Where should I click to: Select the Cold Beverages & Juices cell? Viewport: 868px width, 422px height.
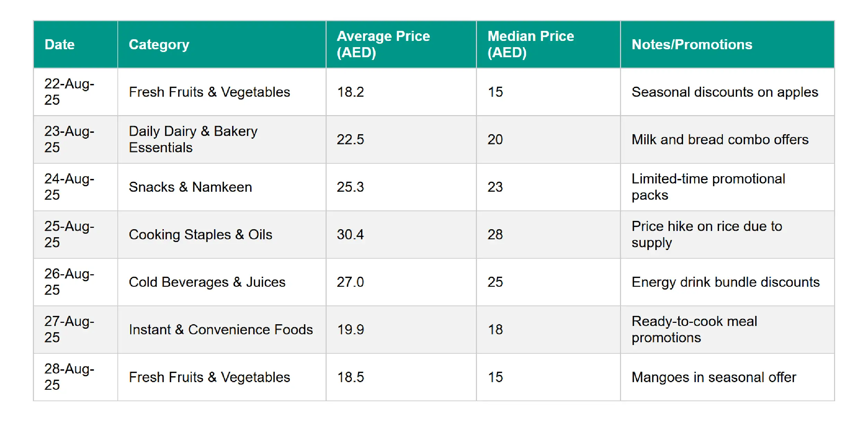(207, 282)
